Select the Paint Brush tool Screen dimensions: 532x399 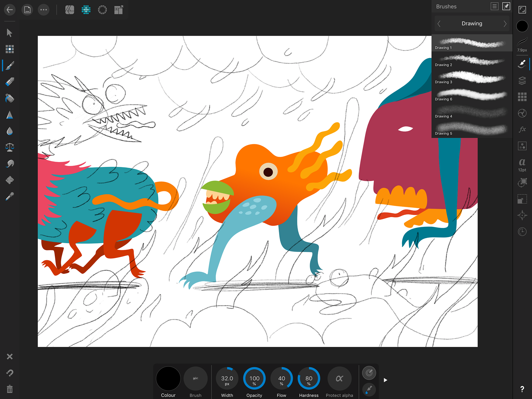[9, 66]
